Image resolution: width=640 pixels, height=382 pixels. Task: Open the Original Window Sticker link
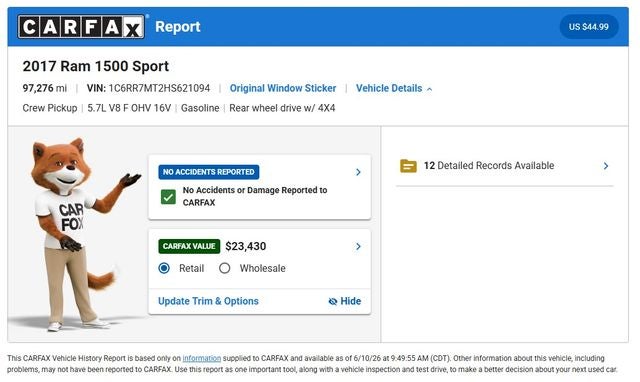click(283, 88)
